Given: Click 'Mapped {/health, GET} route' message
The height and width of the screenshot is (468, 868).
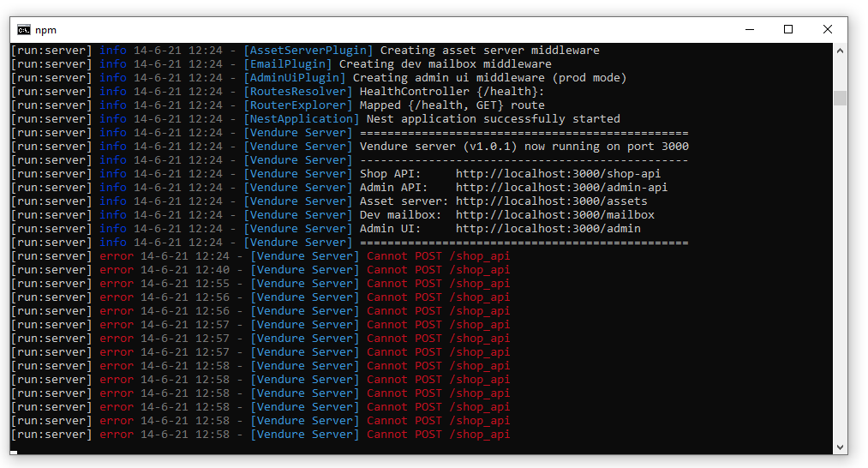Looking at the screenshot, I should tap(452, 105).
